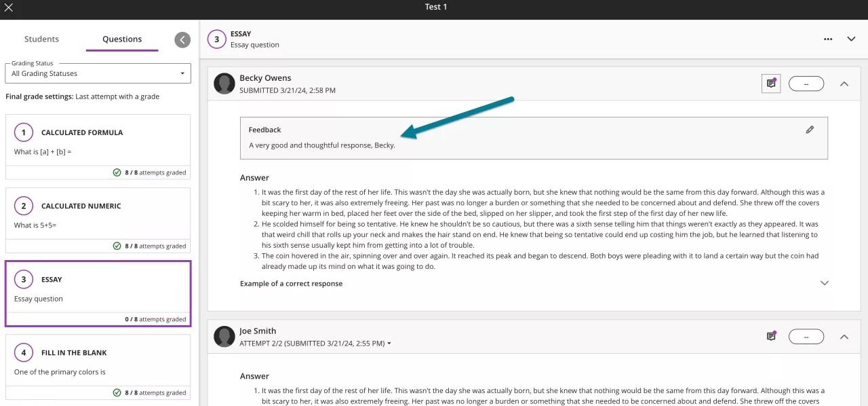Close the Test 1 grading view
Viewport: 868px width, 406px height.
[8, 7]
